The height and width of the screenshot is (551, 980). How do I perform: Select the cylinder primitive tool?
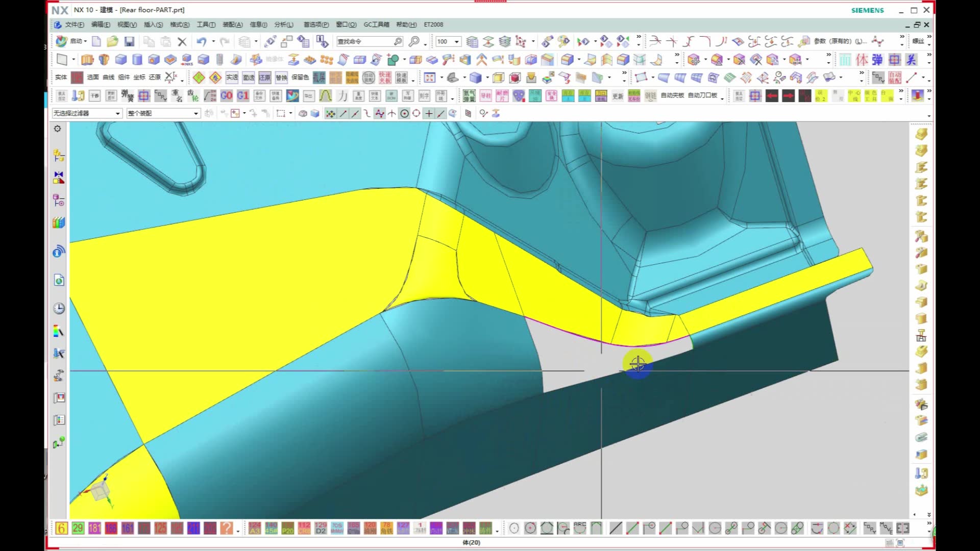(x=137, y=60)
